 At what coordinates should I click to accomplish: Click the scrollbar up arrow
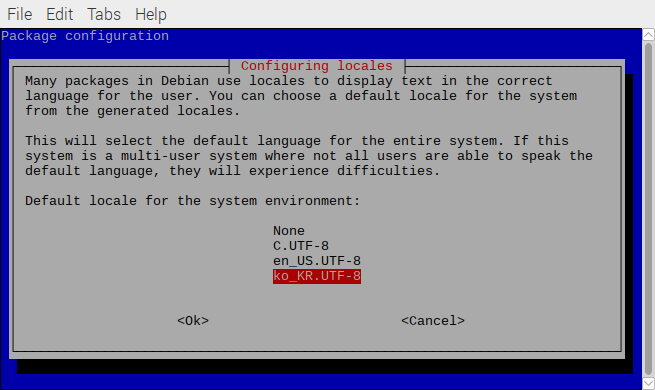648,35
